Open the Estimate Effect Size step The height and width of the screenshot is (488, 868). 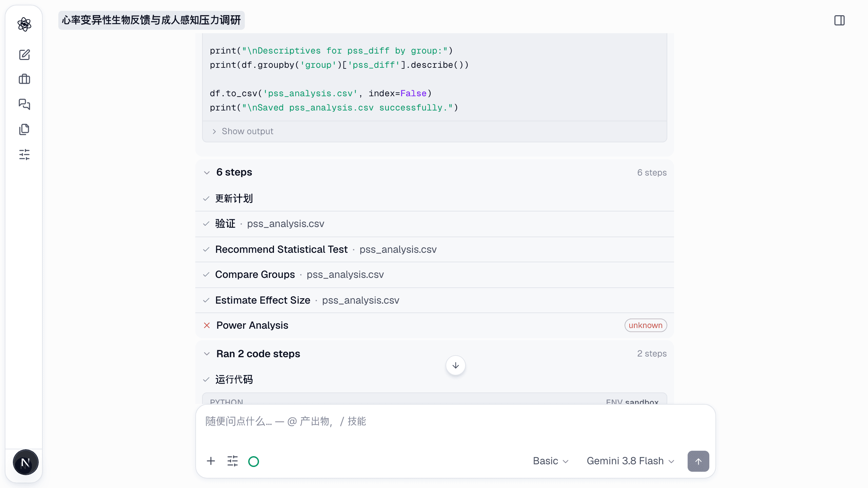tap(435, 300)
